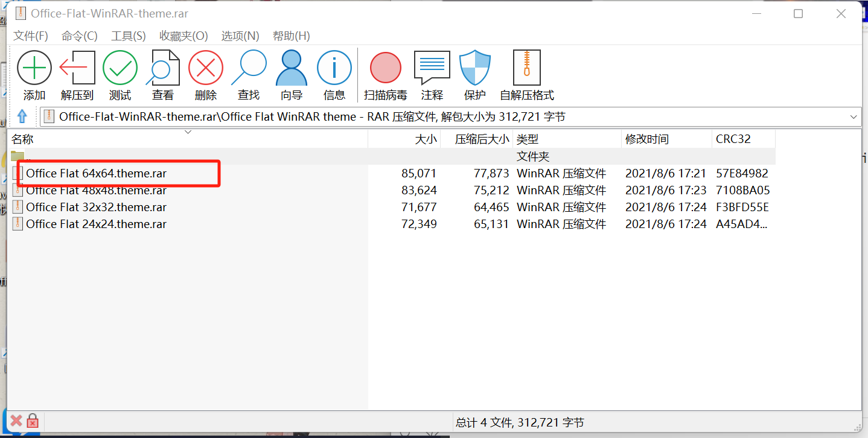Show archive Info (信息) icon

(x=334, y=68)
